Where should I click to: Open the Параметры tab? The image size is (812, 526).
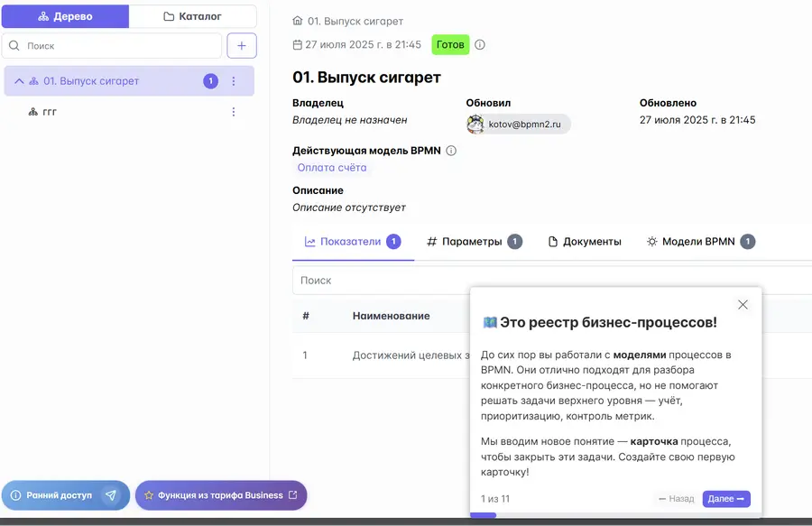coord(475,242)
